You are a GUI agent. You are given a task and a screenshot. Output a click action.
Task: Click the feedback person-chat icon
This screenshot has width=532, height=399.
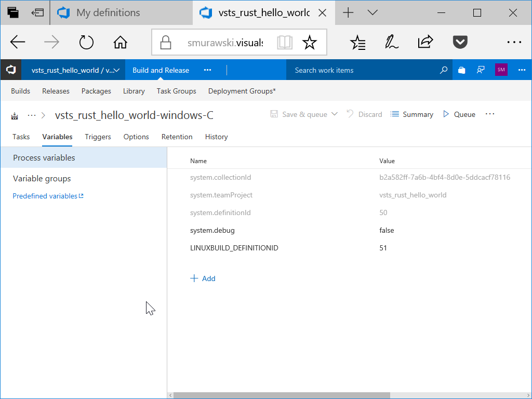click(481, 70)
